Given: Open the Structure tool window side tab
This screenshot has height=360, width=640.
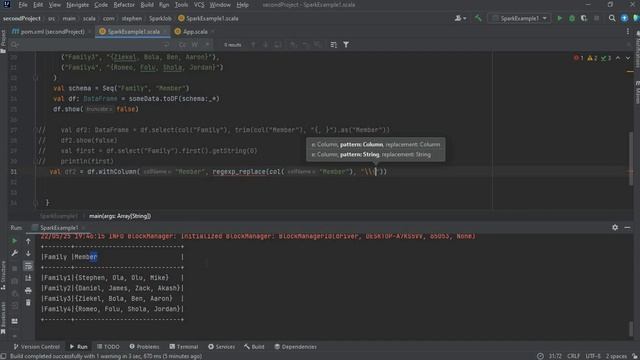Looking at the screenshot, I should tap(3, 276).
